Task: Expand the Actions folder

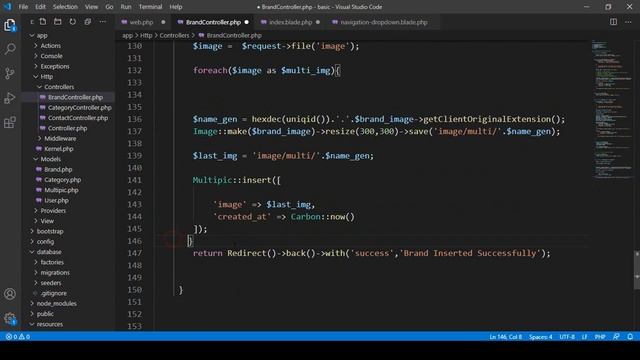Action: coord(51,46)
